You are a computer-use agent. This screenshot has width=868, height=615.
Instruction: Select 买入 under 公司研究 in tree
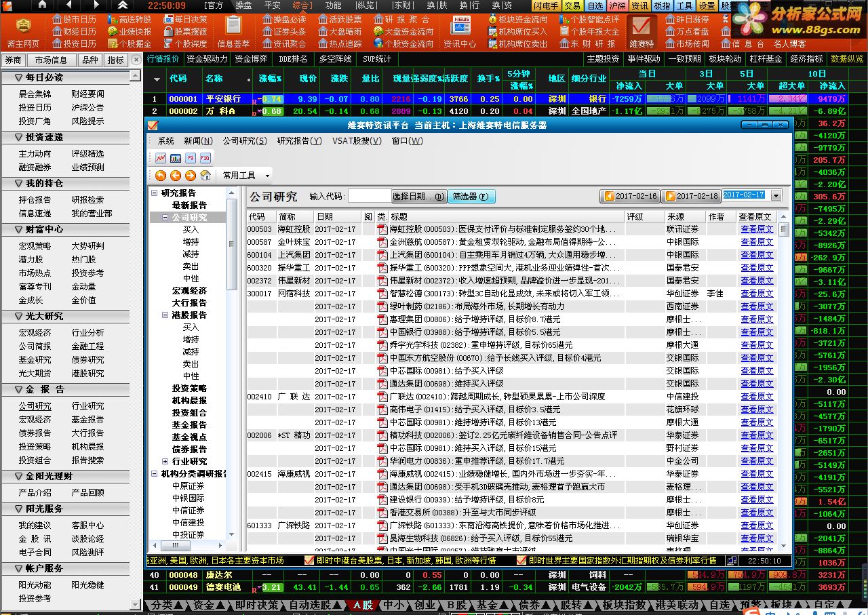(191, 230)
